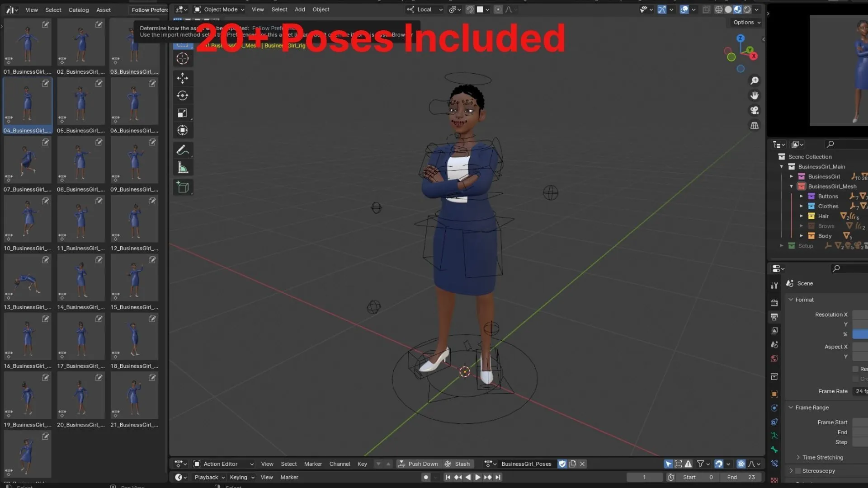Select the Move tool in the viewport toolbar
The width and height of the screenshot is (868, 488).
(x=183, y=78)
